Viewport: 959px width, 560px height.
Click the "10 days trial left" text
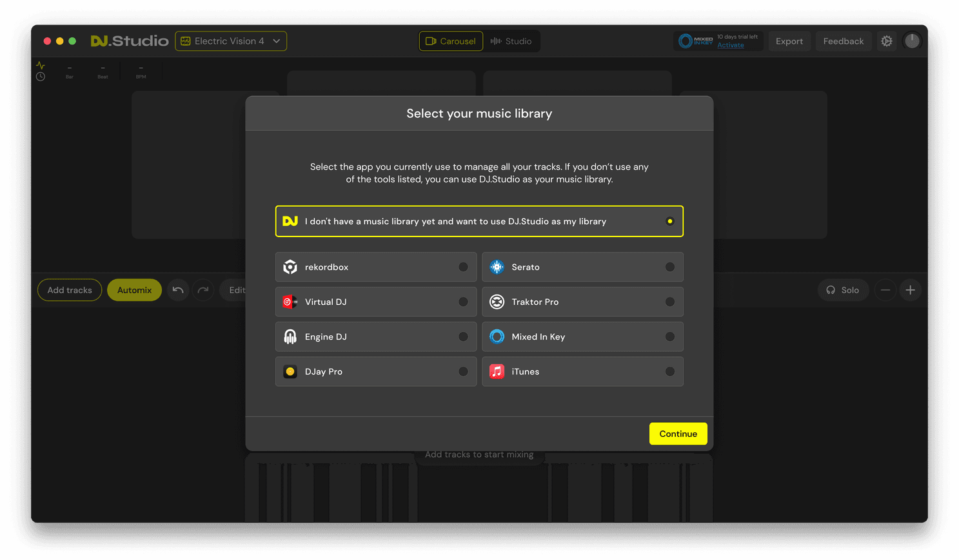tap(737, 37)
